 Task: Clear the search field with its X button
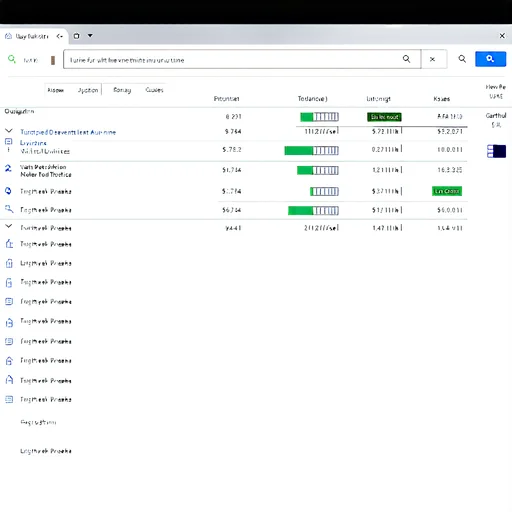(x=432, y=59)
